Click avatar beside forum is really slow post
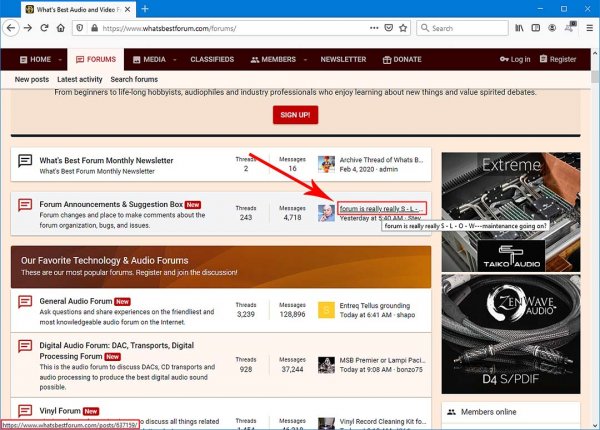This screenshot has height=430, width=600. pyautogui.click(x=326, y=213)
